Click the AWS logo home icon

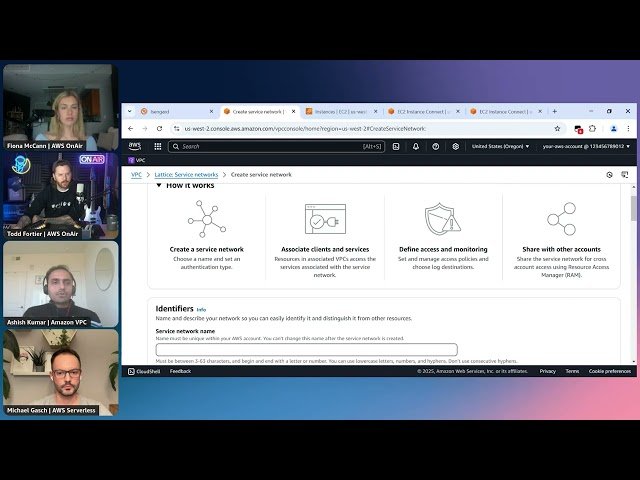[135, 146]
